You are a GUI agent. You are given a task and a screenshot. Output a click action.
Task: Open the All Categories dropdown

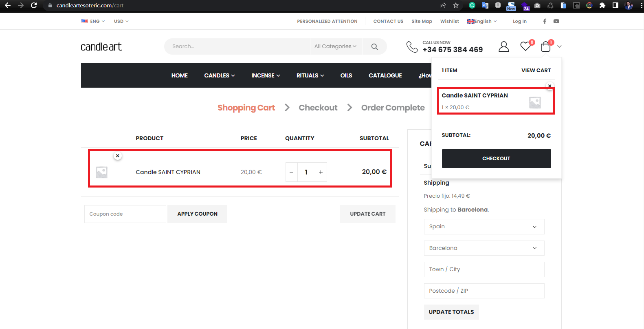(x=336, y=46)
